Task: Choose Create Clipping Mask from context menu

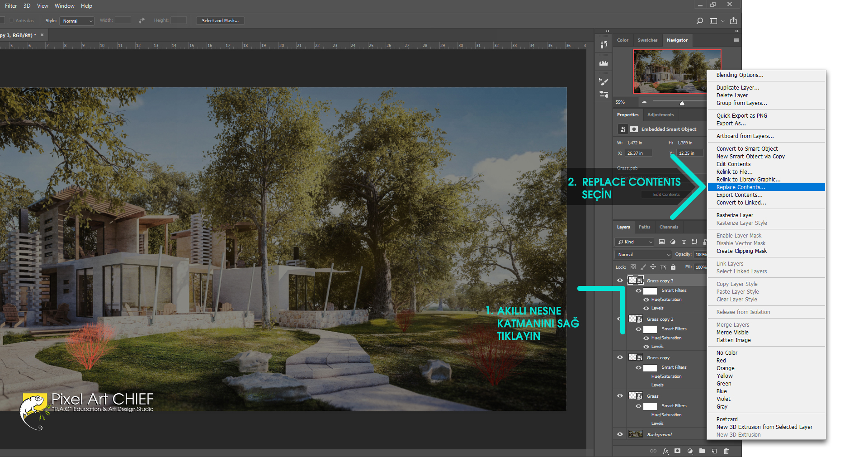Action: [766, 251]
